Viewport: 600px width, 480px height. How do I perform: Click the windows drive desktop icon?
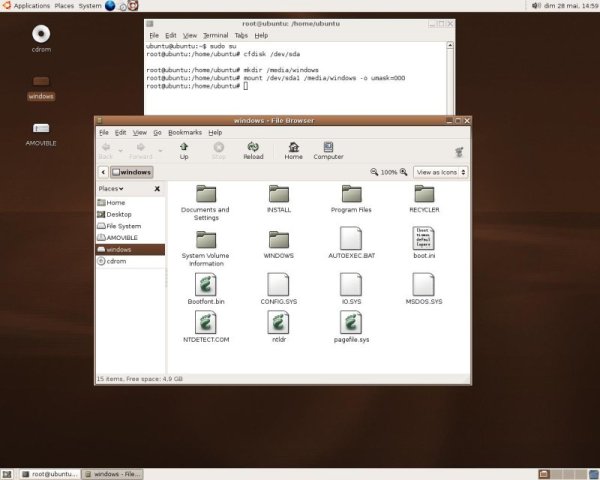pos(41,81)
